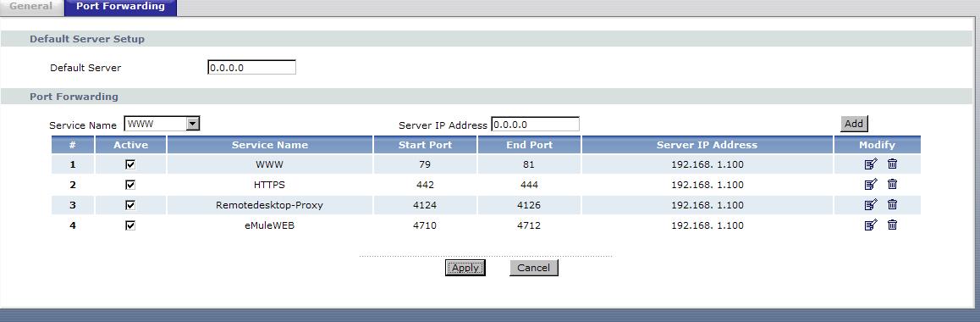
Task: Edit the WWW port forwarding rule
Action: click(x=871, y=164)
